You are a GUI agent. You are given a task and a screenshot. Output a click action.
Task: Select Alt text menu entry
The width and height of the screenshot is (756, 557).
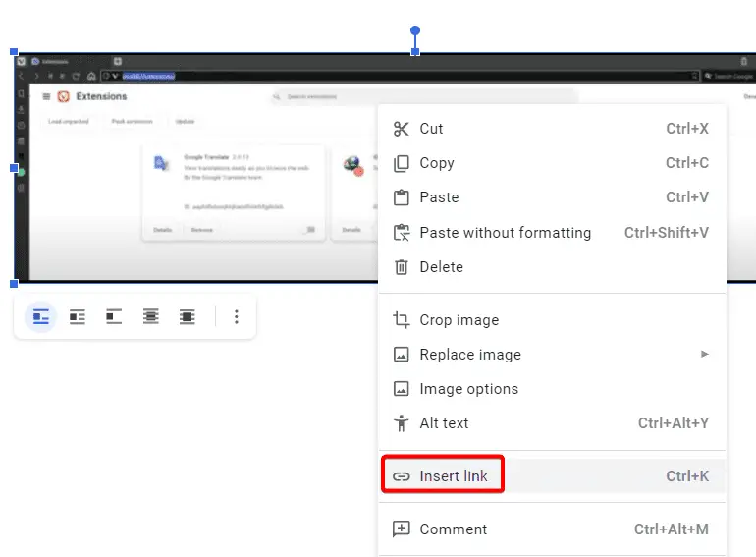[x=552, y=423]
